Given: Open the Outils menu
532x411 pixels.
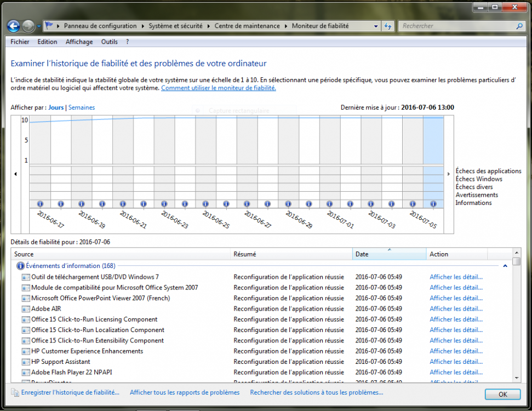Looking at the screenshot, I should (x=109, y=42).
